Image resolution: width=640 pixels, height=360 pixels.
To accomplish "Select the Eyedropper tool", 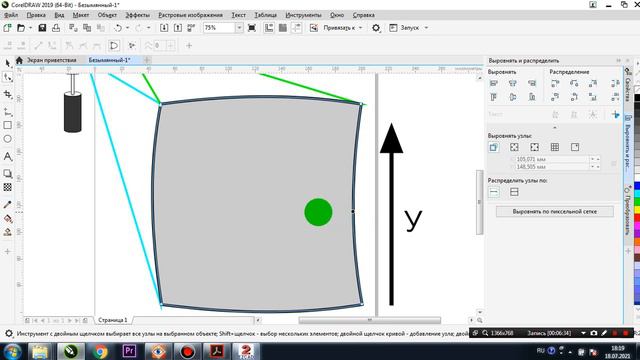I will (8, 205).
